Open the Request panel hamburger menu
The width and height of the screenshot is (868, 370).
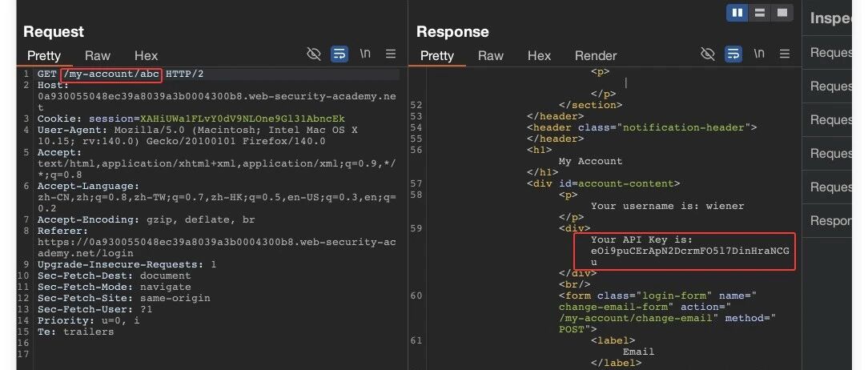pos(391,54)
